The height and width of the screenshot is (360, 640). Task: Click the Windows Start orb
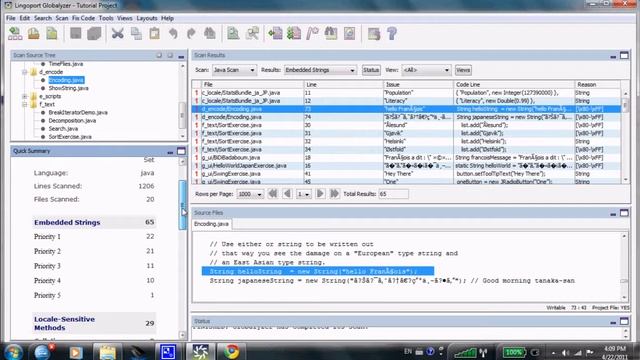coord(13,352)
